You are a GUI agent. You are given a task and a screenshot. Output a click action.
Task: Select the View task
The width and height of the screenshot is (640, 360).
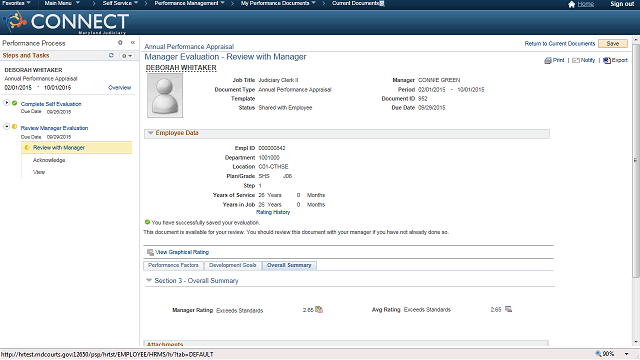point(39,172)
